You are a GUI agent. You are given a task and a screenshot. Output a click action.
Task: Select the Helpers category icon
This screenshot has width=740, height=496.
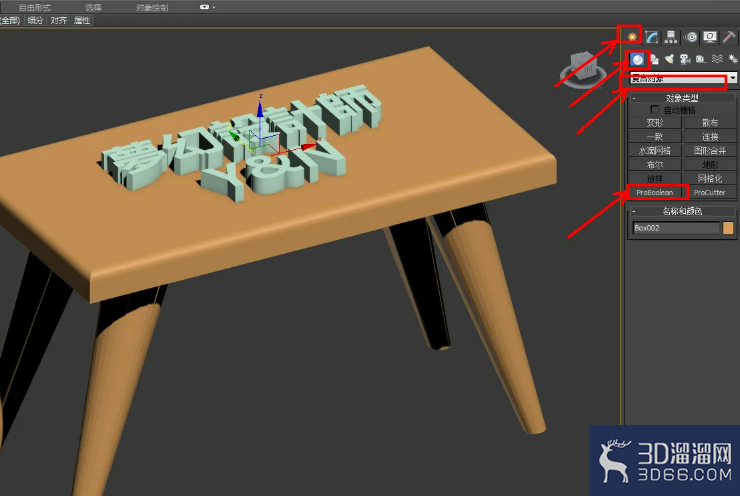point(701,59)
